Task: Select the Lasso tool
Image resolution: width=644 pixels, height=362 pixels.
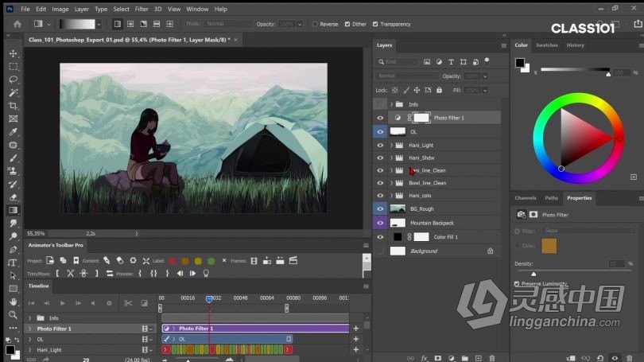Action: click(14, 80)
